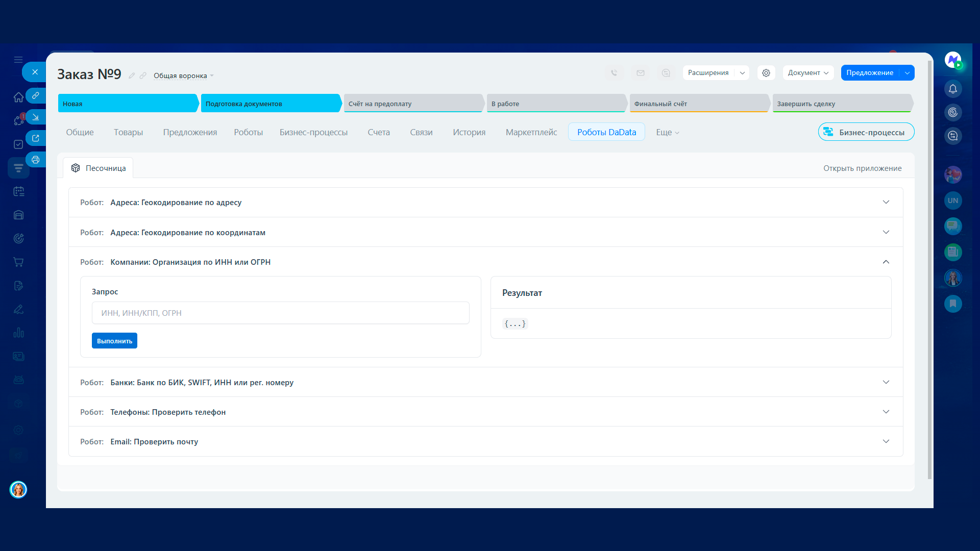Close the deal slider with X button
Screen dimensions: 980x551
click(35, 72)
